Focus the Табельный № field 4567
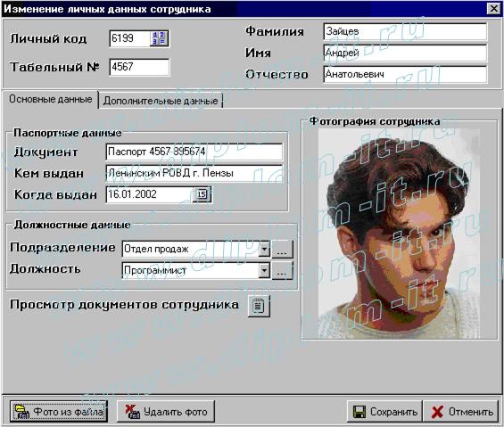 click(x=139, y=67)
